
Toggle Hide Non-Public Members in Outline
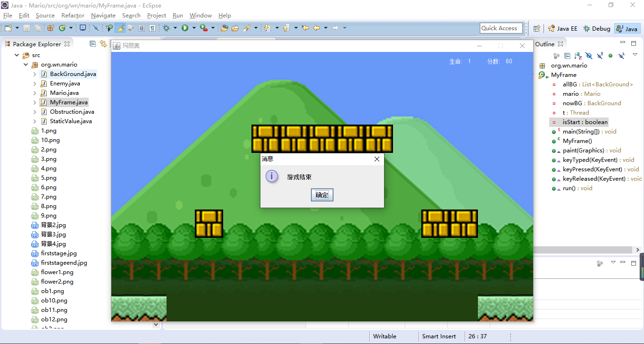(611, 56)
